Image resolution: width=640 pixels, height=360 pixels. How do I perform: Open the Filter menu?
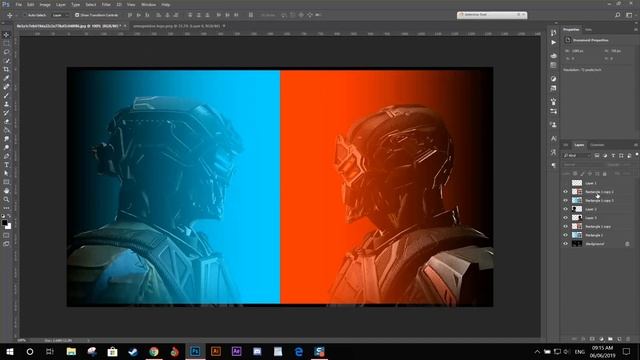coord(106,4)
